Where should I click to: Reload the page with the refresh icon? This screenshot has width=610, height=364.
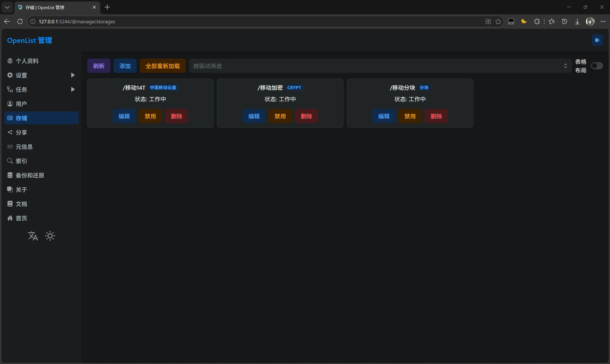20,22
